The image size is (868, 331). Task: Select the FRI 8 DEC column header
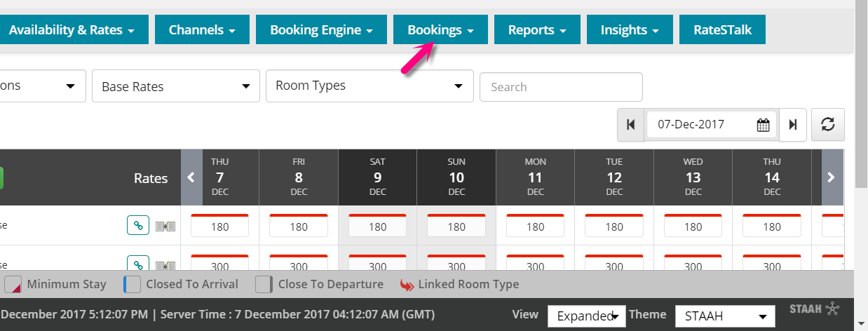click(x=299, y=177)
